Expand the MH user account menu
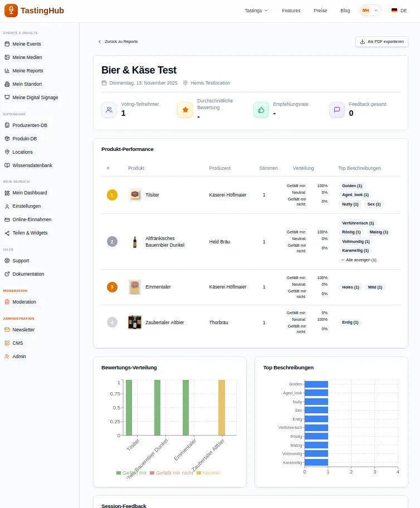 coord(370,11)
